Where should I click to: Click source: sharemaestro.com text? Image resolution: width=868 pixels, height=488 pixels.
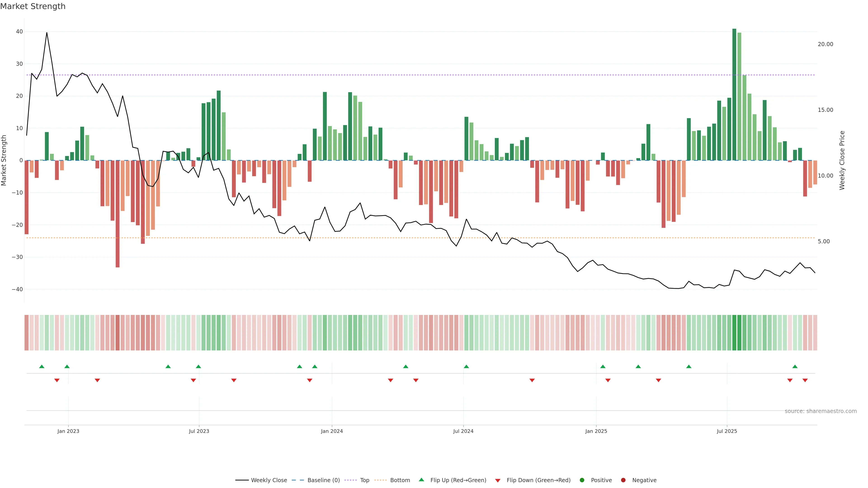click(x=821, y=411)
